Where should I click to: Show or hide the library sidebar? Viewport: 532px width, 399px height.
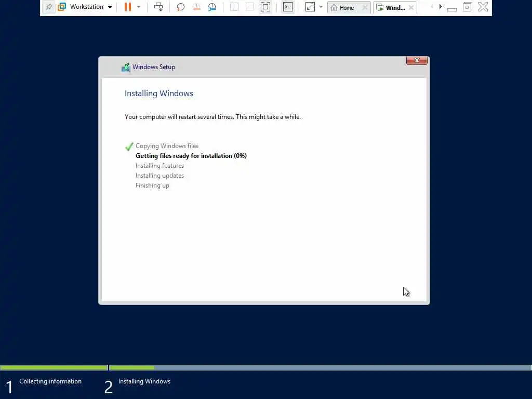(234, 7)
